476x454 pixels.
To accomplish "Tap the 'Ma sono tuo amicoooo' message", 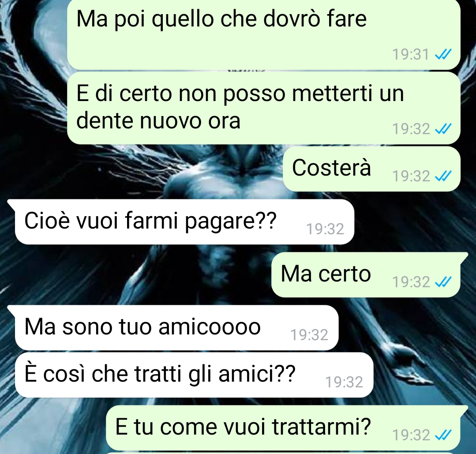I will (176, 328).
